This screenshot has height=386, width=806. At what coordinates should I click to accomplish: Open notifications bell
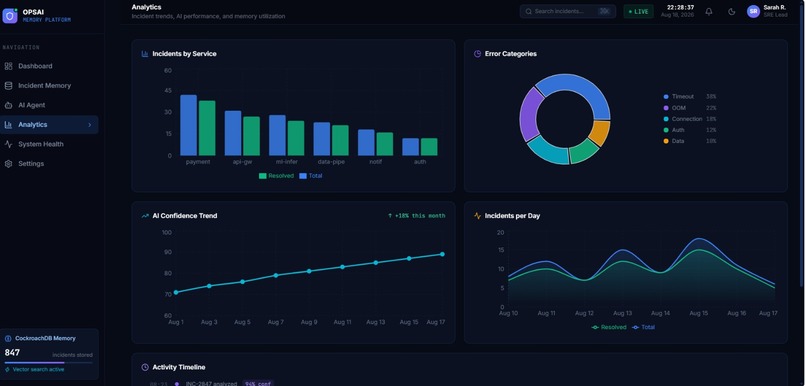[709, 12]
